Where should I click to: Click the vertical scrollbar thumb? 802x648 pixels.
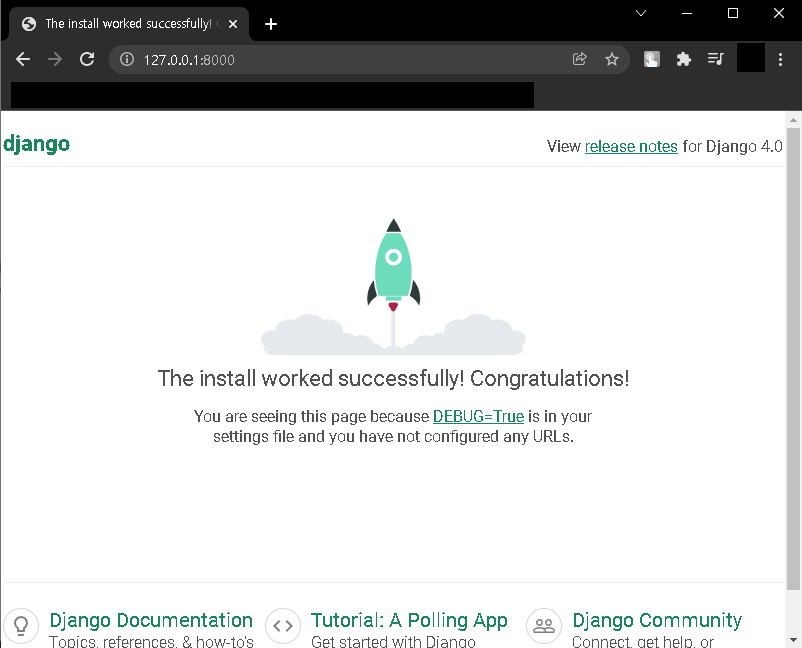(793, 358)
